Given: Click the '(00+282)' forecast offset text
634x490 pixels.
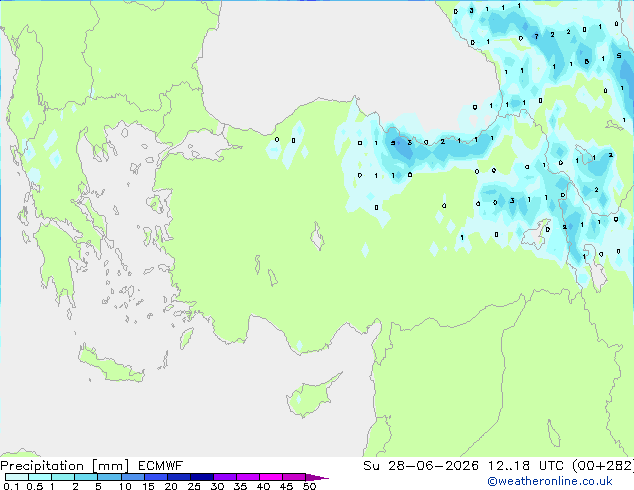Looking at the screenshot, I should pyautogui.click(x=602, y=466).
